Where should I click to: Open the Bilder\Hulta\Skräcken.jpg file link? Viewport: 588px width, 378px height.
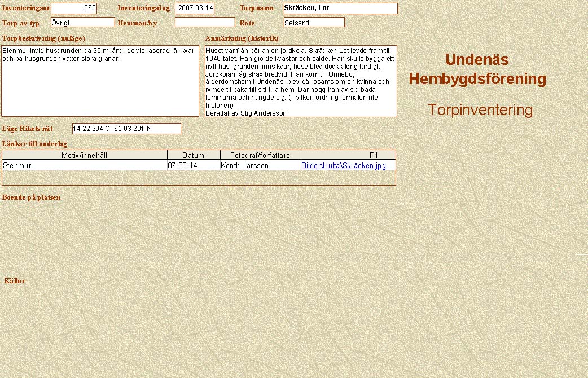point(343,166)
